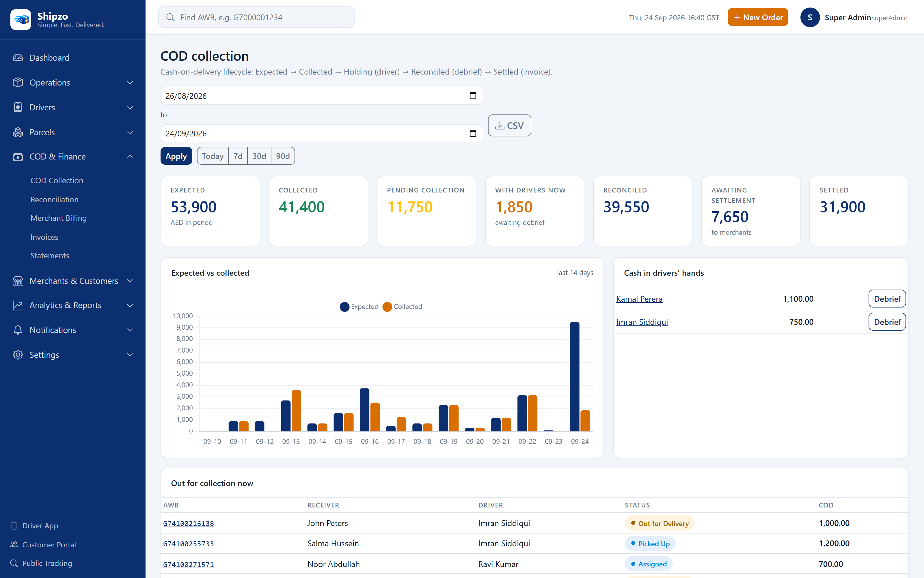
Task: Expand the Analytics & Reports chevron
Action: pos(130,305)
